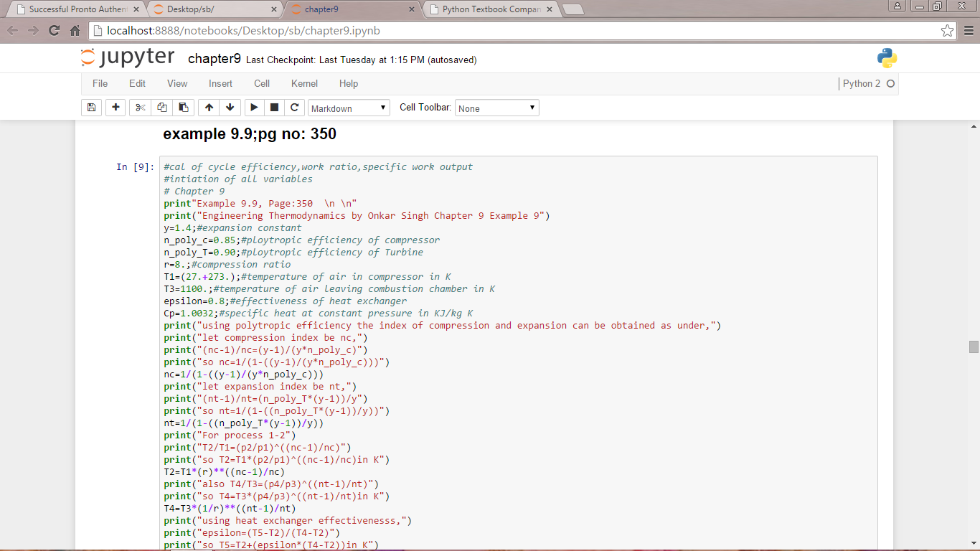Click the chapter9 notebook title
Viewport: 980px width, 551px height.
tap(214, 59)
